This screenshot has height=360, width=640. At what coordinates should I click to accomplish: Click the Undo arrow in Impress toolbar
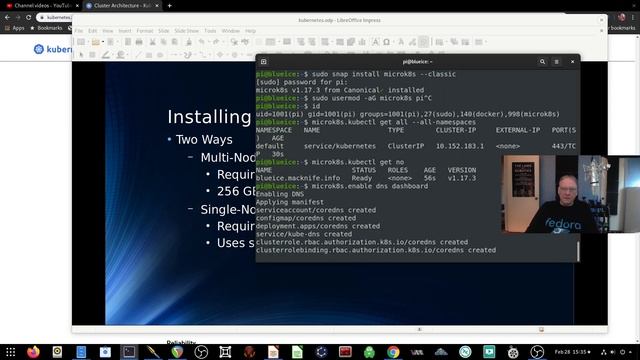click(201, 42)
